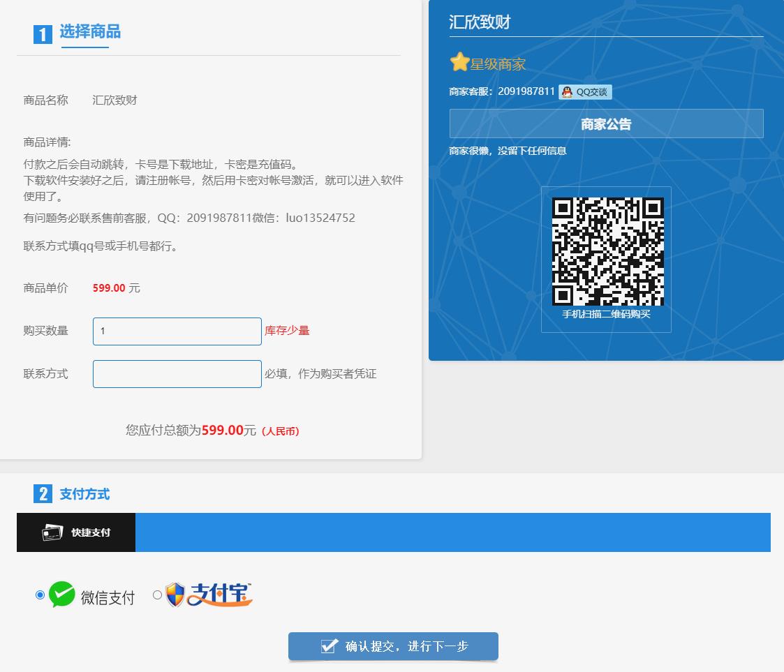Select the 支付宝 radio button
Image resolution: width=784 pixels, height=672 pixels.
tap(157, 595)
